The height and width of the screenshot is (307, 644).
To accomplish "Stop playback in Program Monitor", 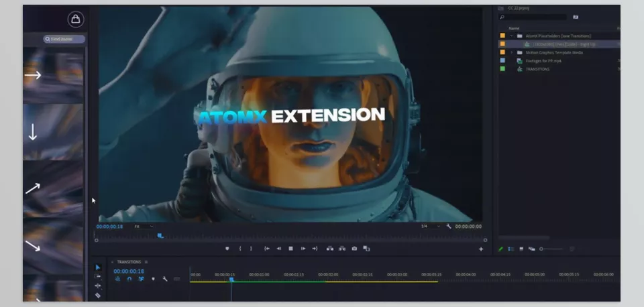I will point(290,249).
